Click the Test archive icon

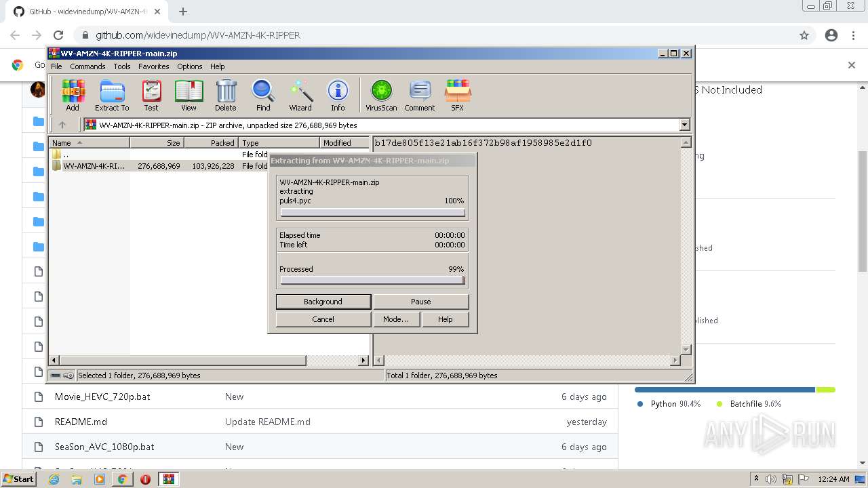[x=151, y=95]
